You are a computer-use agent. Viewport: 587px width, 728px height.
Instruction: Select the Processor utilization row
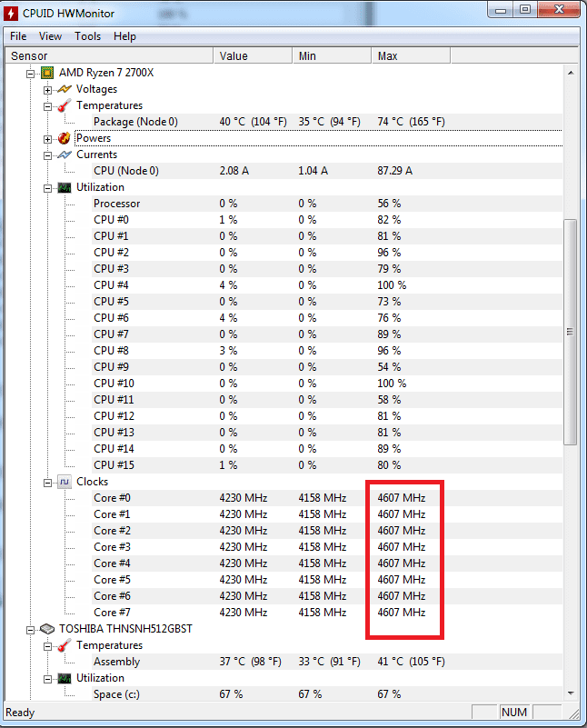[x=327, y=204]
